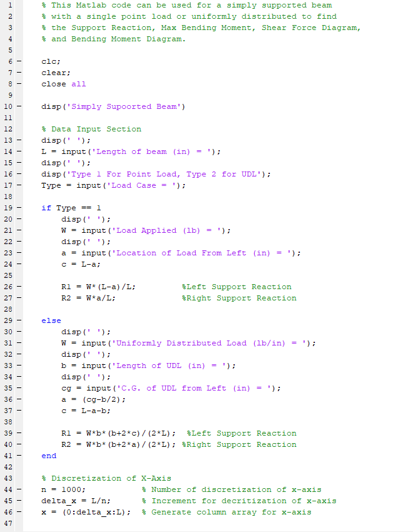Screen dimensions: 413x532
Task: Click the breakpoint dash on line 44
Action: (19, 489)
